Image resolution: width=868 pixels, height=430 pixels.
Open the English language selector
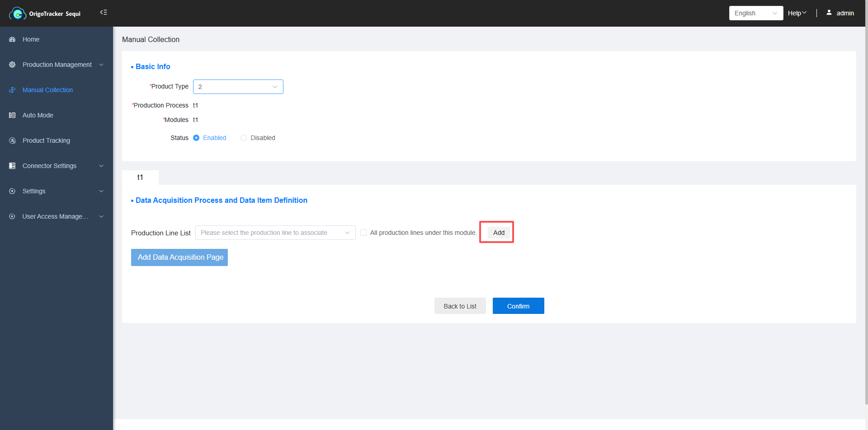point(755,13)
